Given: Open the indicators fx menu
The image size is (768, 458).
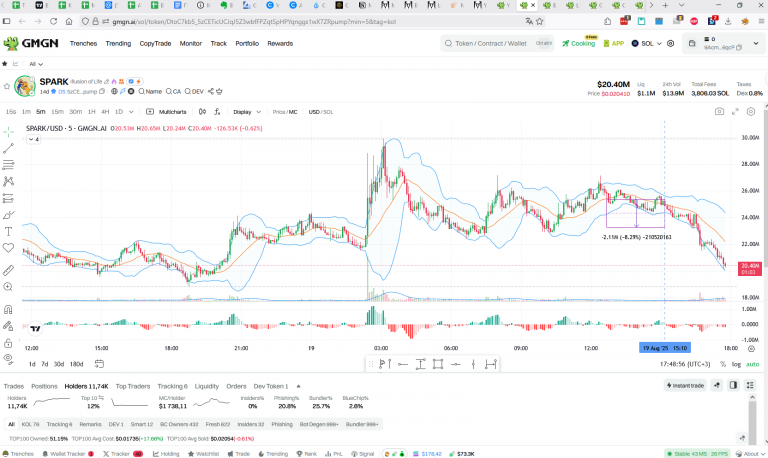Looking at the screenshot, I should click(217, 112).
